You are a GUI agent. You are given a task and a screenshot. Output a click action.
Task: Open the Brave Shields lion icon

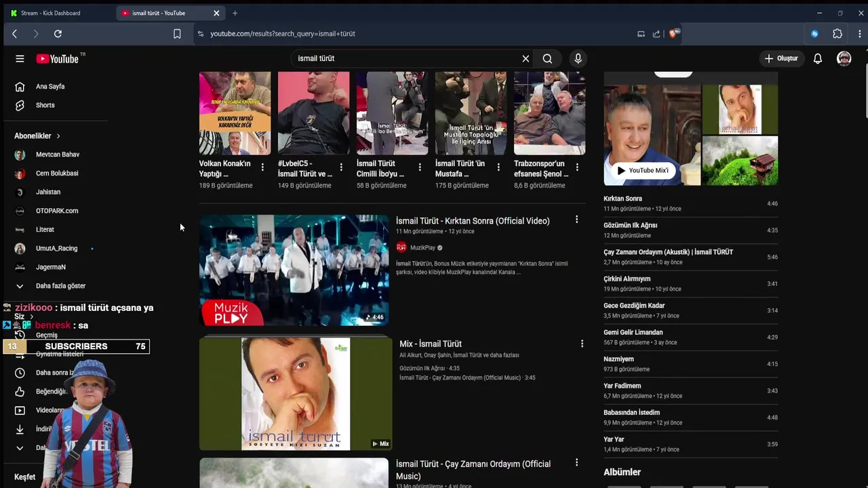pos(673,33)
